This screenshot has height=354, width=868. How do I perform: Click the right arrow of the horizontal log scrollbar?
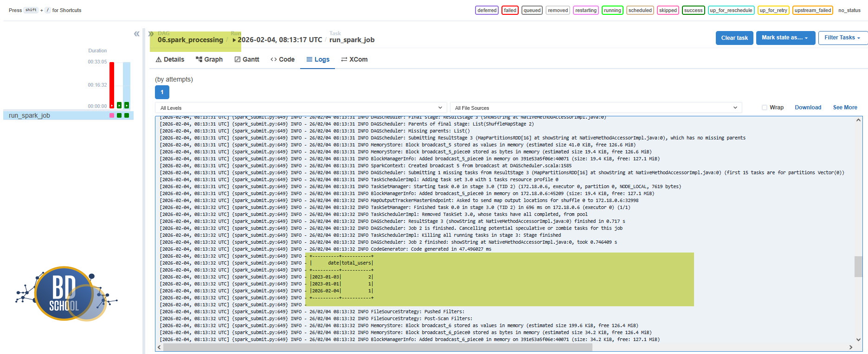851,347
